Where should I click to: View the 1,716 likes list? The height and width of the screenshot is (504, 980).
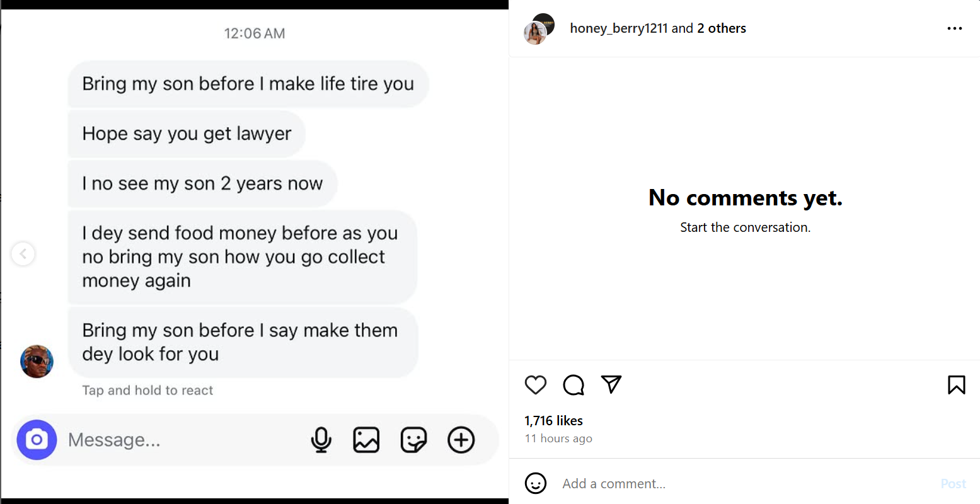pyautogui.click(x=553, y=420)
